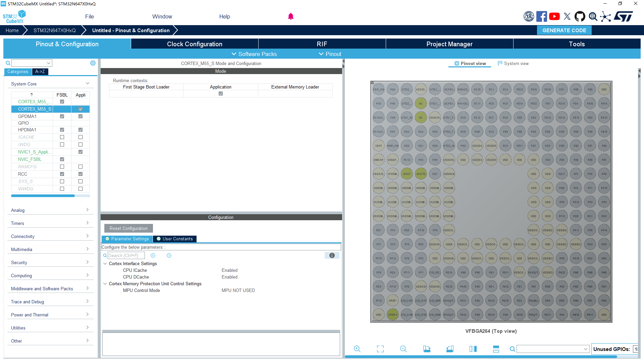Enable ICACHE FSBL checkbox
Screen dimensions: 644x362
pos(62,137)
